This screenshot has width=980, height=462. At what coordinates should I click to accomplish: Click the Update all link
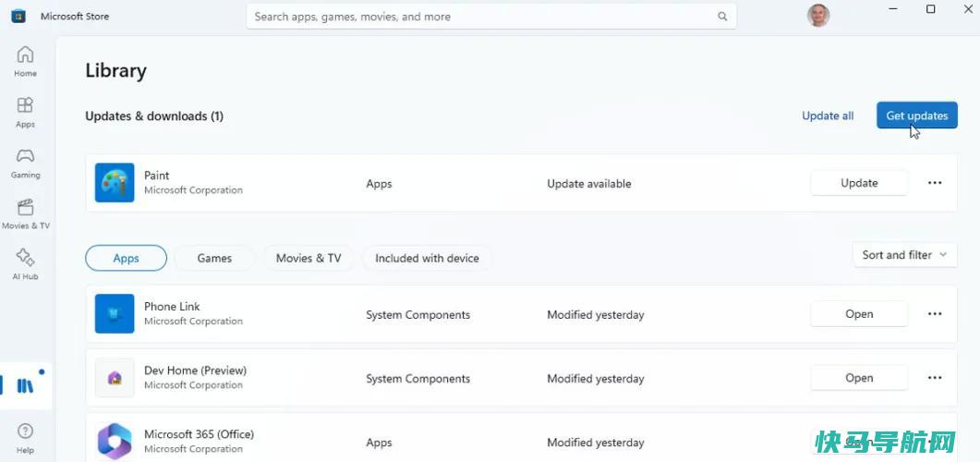coord(828,115)
